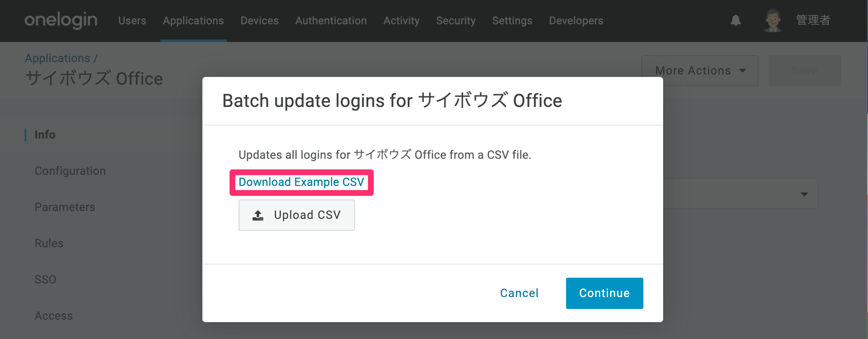This screenshot has width=868, height=339.
Task: Open the Devices menu
Action: [260, 21]
